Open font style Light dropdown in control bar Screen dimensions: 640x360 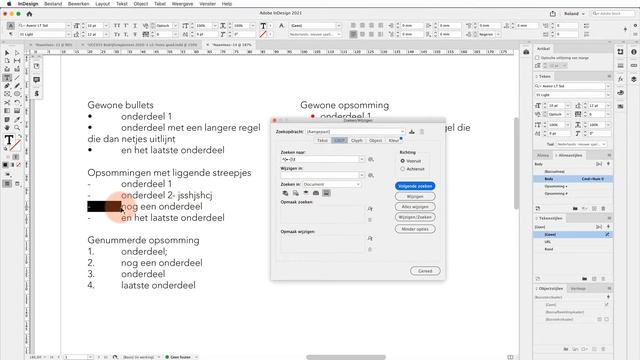(x=68, y=34)
